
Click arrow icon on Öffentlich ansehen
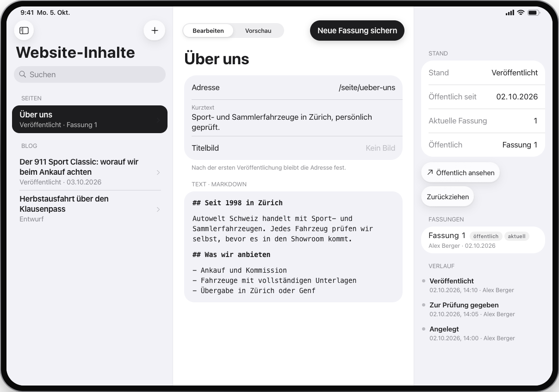[x=430, y=172]
